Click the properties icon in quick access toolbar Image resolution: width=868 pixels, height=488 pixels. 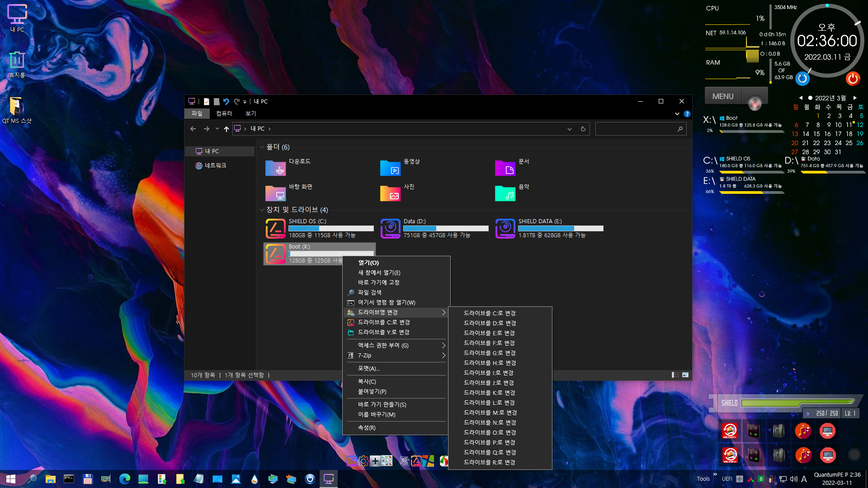[207, 102]
